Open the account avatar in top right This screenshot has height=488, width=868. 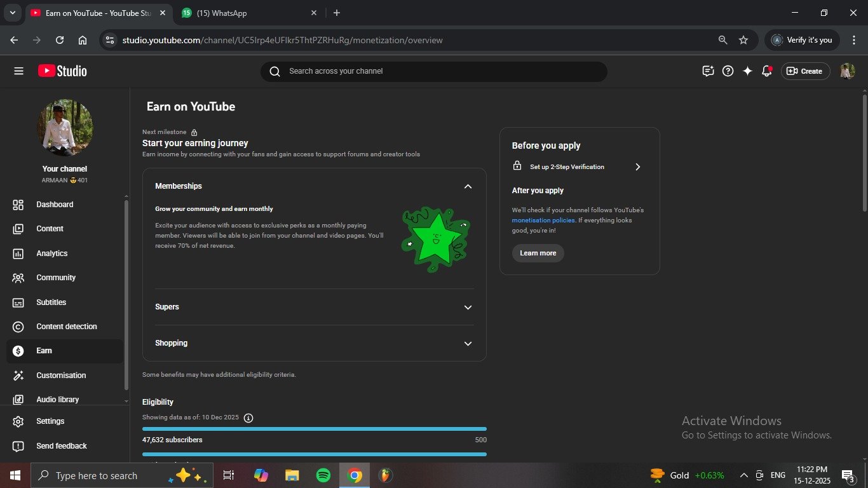[847, 71]
